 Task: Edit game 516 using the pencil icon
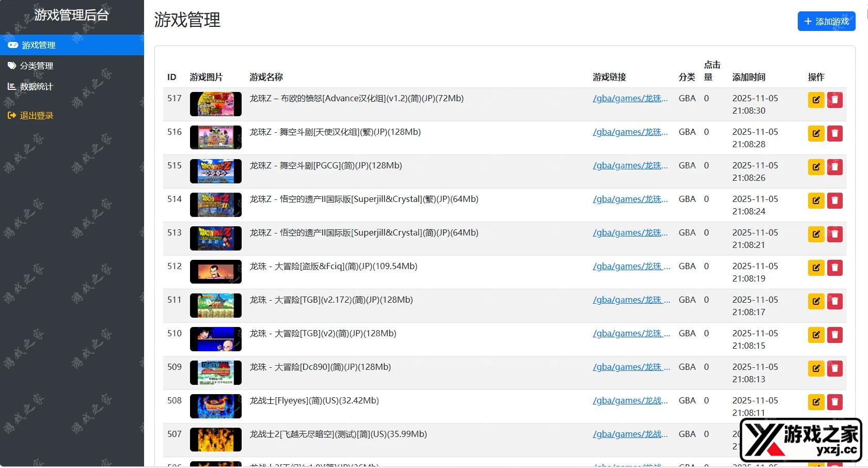[x=816, y=134]
